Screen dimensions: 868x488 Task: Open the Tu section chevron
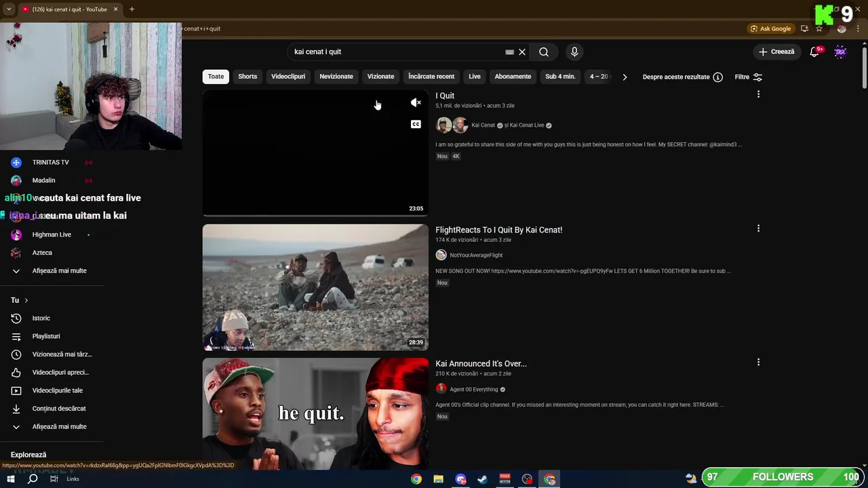[26, 300]
